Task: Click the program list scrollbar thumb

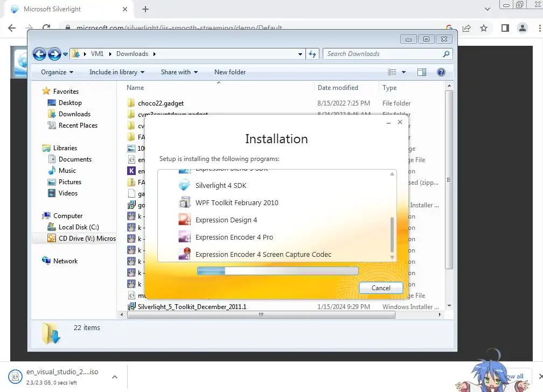Action: [x=392, y=235]
